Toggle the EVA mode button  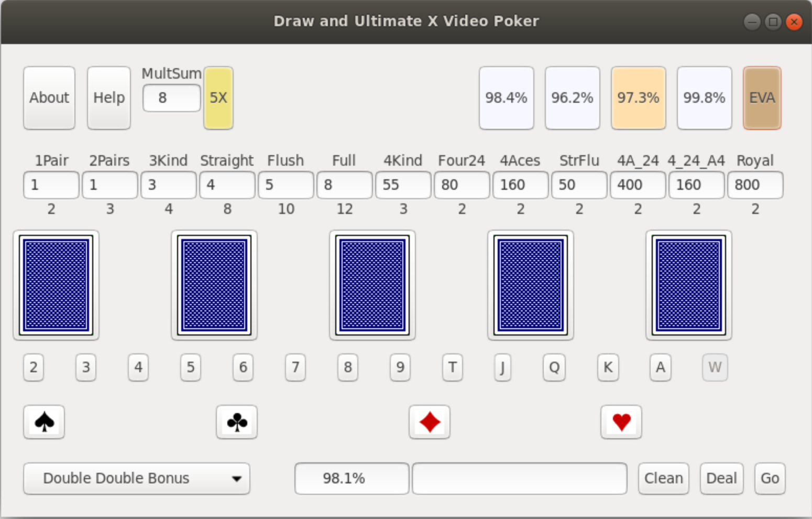[x=762, y=98]
